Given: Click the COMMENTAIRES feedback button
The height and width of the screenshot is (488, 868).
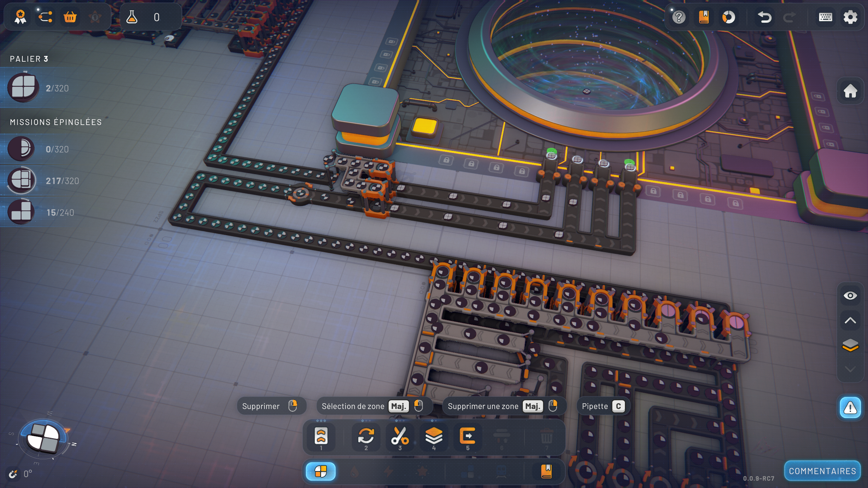Looking at the screenshot, I should [822, 471].
